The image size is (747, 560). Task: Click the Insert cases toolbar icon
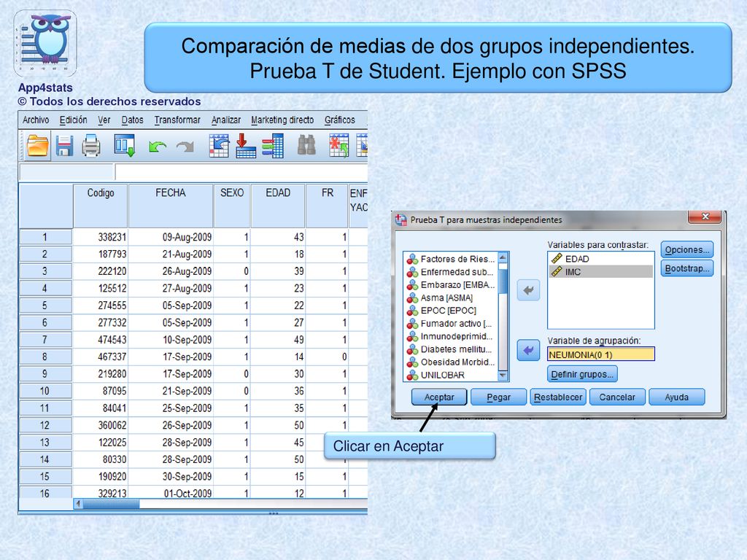tap(338, 146)
